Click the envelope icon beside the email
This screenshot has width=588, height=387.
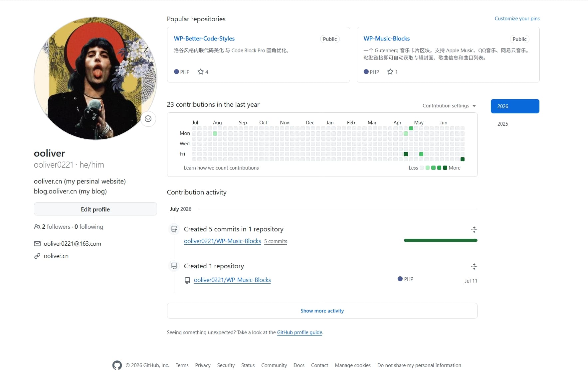click(37, 244)
